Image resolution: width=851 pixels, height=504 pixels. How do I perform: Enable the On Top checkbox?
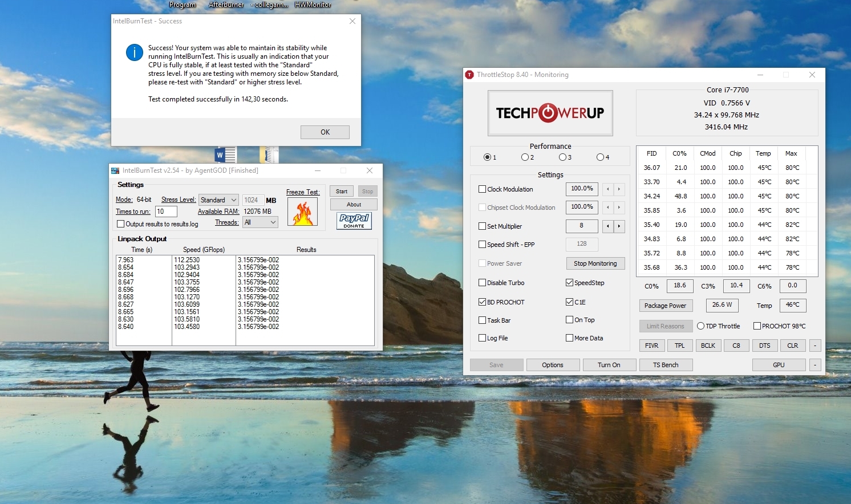click(x=570, y=320)
